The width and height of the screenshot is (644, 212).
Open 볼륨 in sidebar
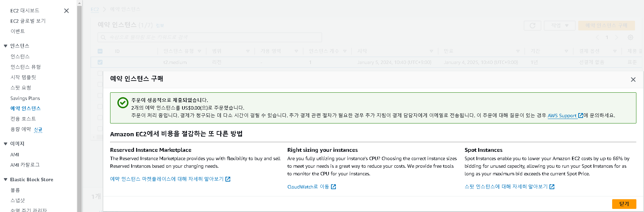pos(15,190)
